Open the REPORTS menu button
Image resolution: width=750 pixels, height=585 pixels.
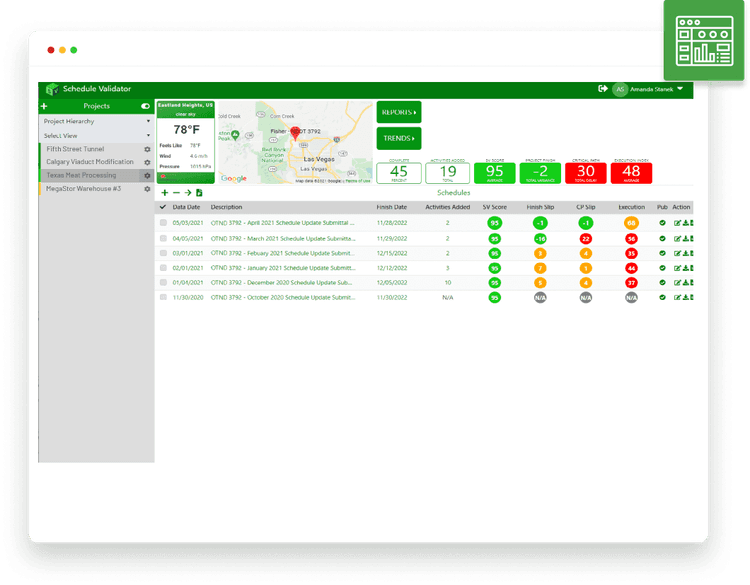point(399,112)
